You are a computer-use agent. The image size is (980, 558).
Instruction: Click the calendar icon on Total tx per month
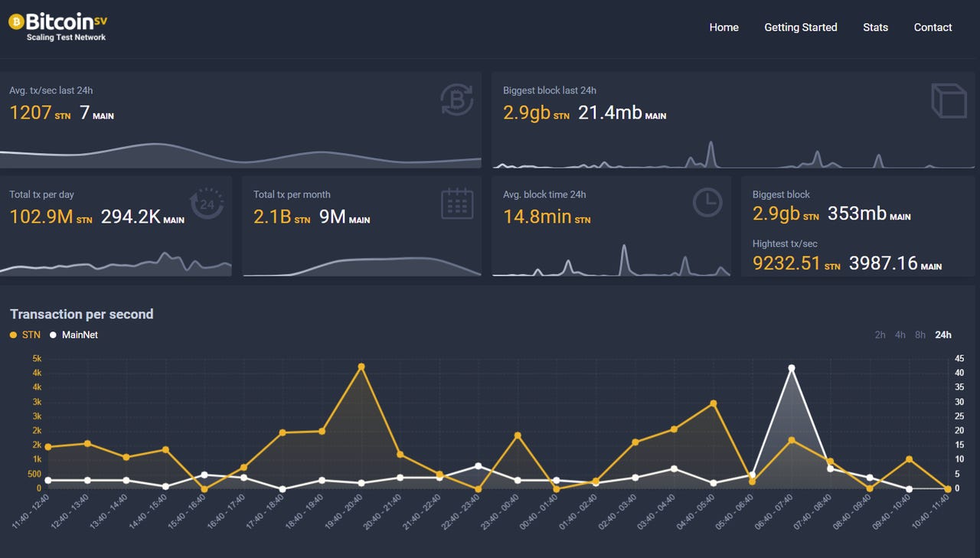(x=457, y=204)
